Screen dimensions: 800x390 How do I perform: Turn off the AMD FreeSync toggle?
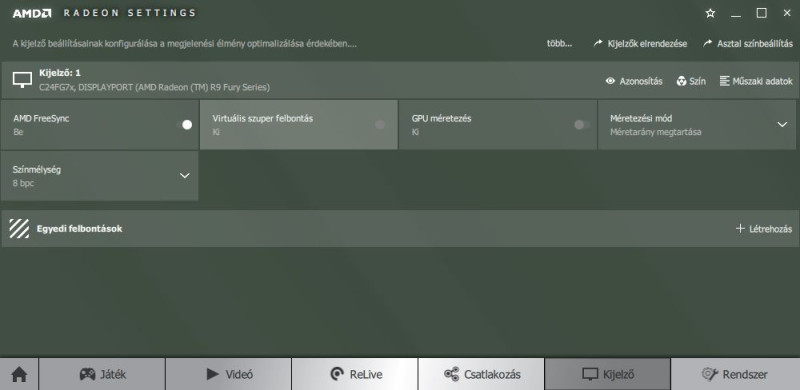coord(184,125)
